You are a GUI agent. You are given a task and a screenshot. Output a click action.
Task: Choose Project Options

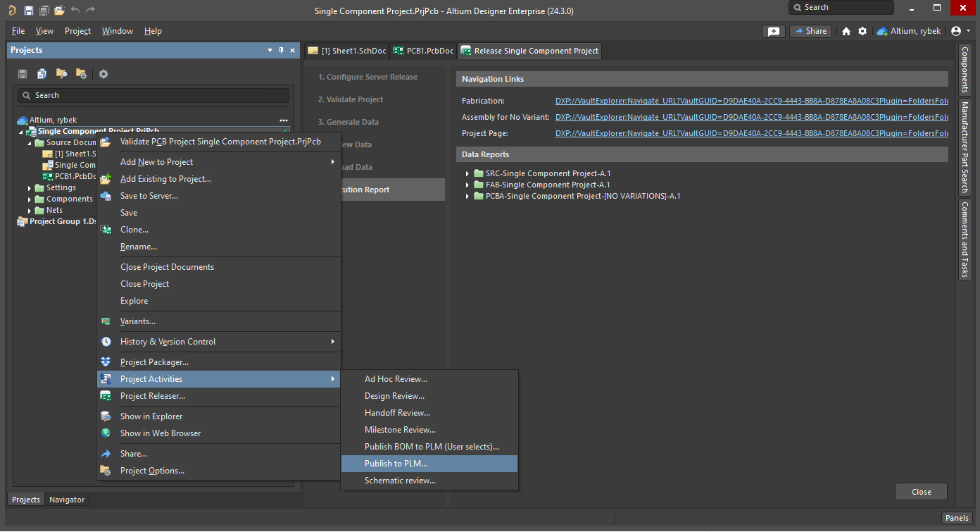click(x=219, y=471)
